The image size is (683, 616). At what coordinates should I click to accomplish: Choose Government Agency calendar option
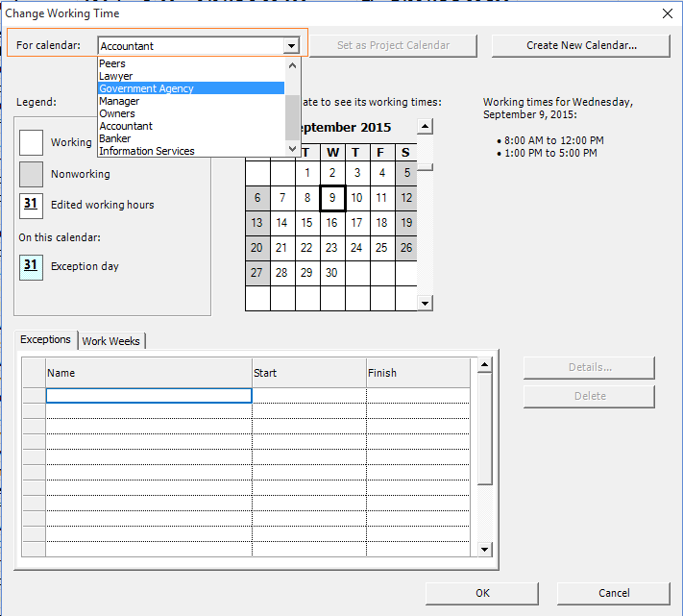tap(191, 88)
